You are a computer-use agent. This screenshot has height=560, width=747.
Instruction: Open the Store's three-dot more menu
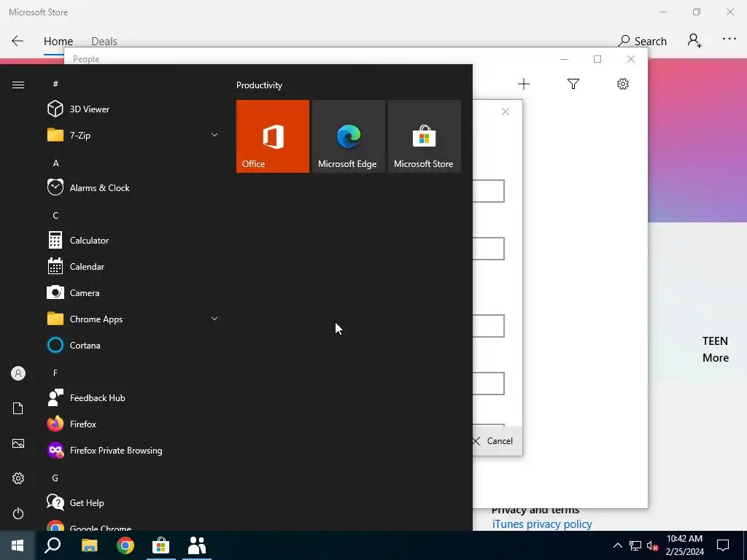(x=729, y=39)
